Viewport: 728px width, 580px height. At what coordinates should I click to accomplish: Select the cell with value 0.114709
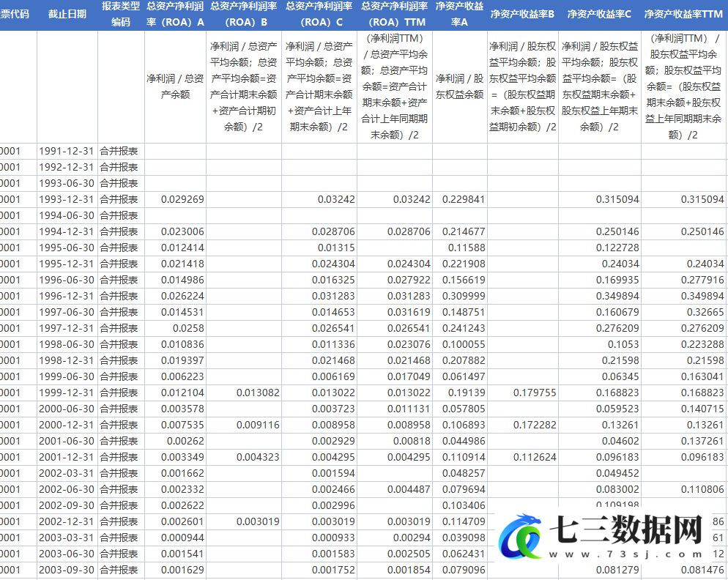point(460,521)
